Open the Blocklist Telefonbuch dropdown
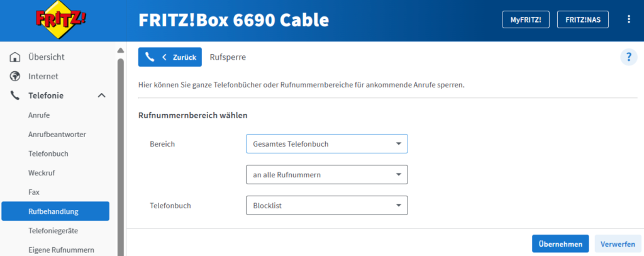Image resolution: width=644 pixels, height=256 pixels. click(326, 205)
